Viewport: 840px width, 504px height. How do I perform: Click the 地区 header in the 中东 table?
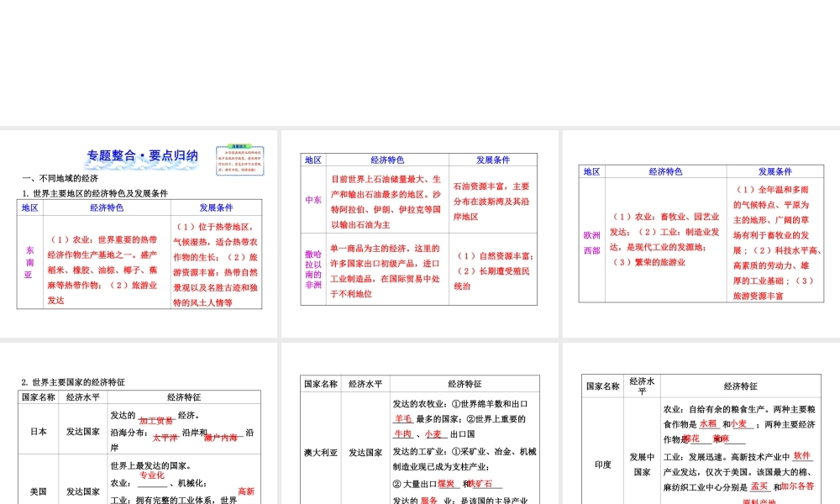312,160
